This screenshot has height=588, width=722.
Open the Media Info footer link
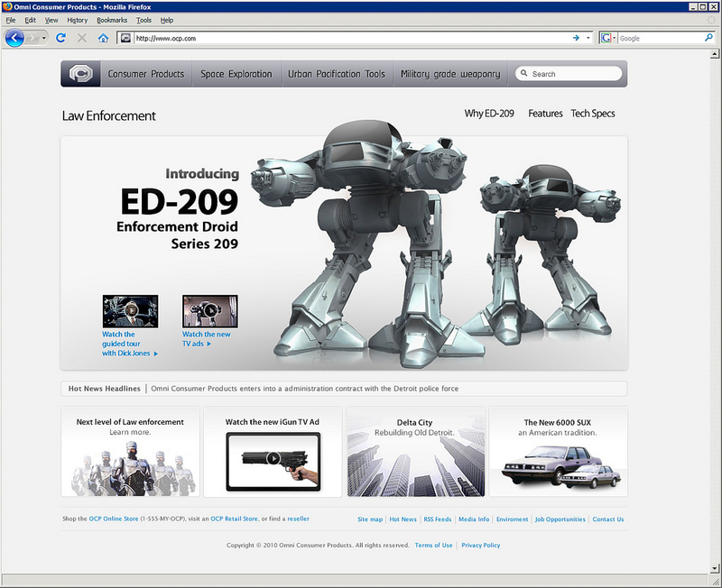[474, 519]
